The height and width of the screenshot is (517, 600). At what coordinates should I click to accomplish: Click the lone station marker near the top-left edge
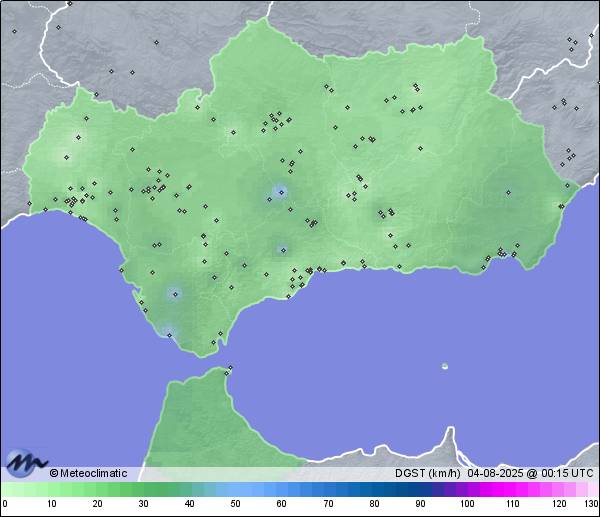click(x=14, y=31)
